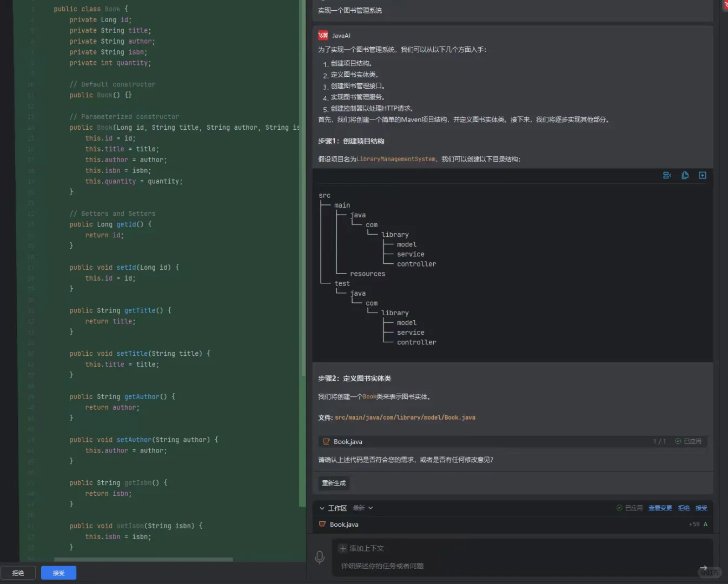Click the 已应用 status in the workspace header
The image size is (728, 584).
coord(634,508)
